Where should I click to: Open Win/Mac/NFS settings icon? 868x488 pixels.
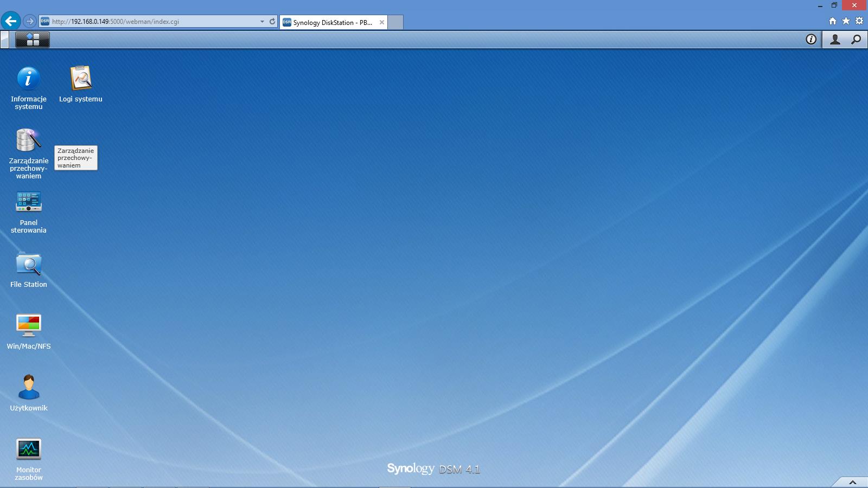[x=28, y=325]
